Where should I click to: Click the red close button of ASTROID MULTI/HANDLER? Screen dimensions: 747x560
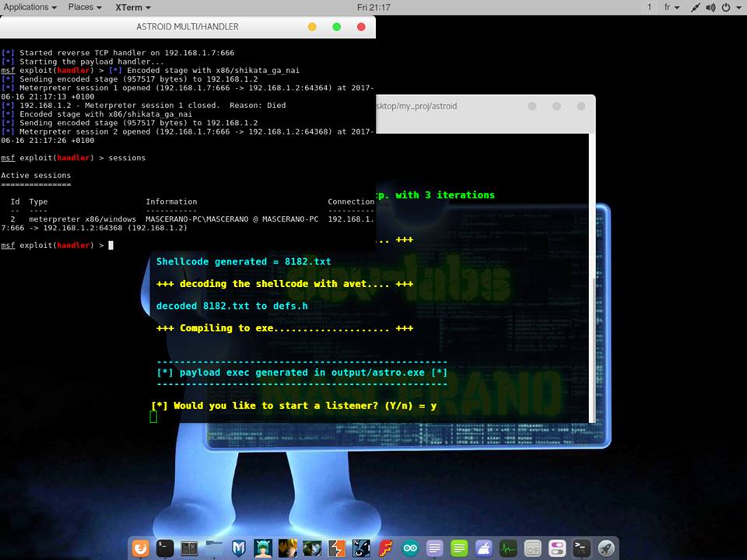pos(361,26)
